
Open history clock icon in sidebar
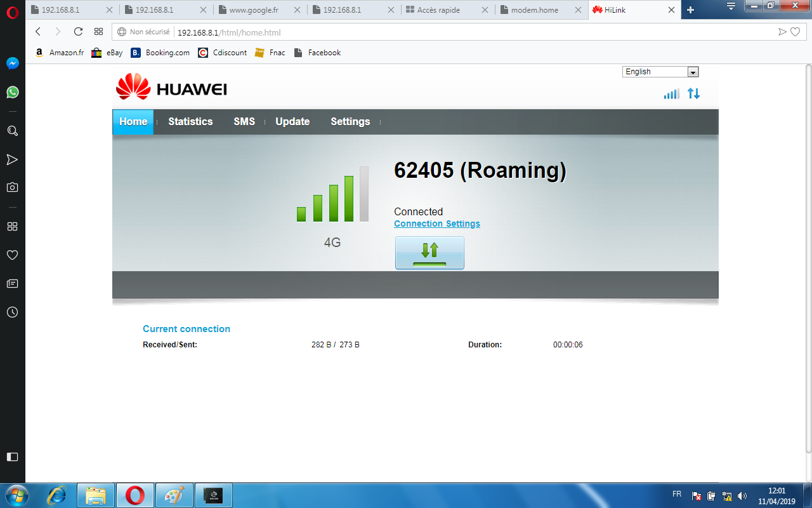(x=12, y=312)
